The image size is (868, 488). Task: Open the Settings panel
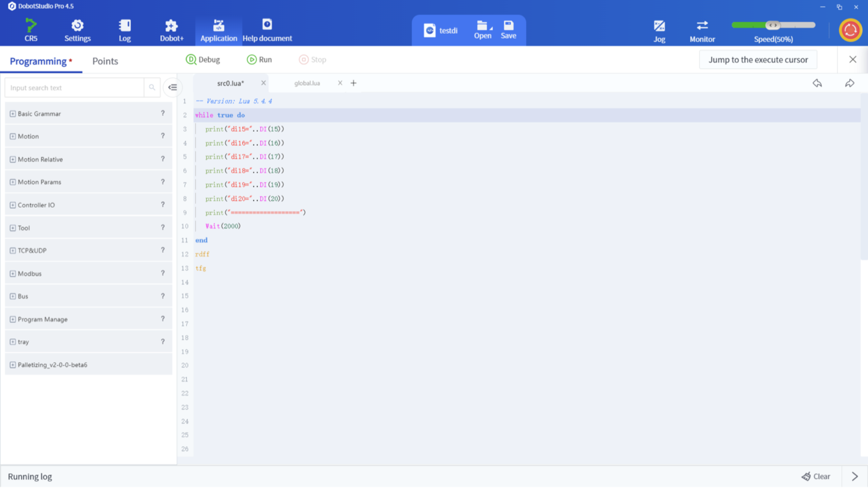[77, 30]
